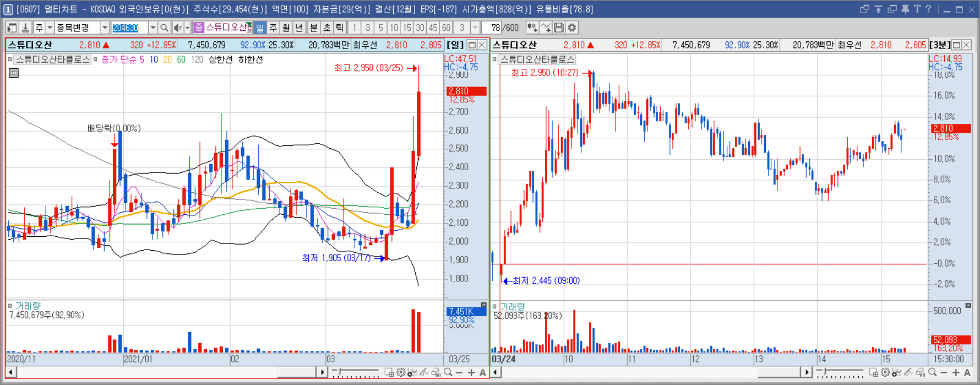Open dropdown beside the period value 3
The image size is (980, 385).
(475, 28)
